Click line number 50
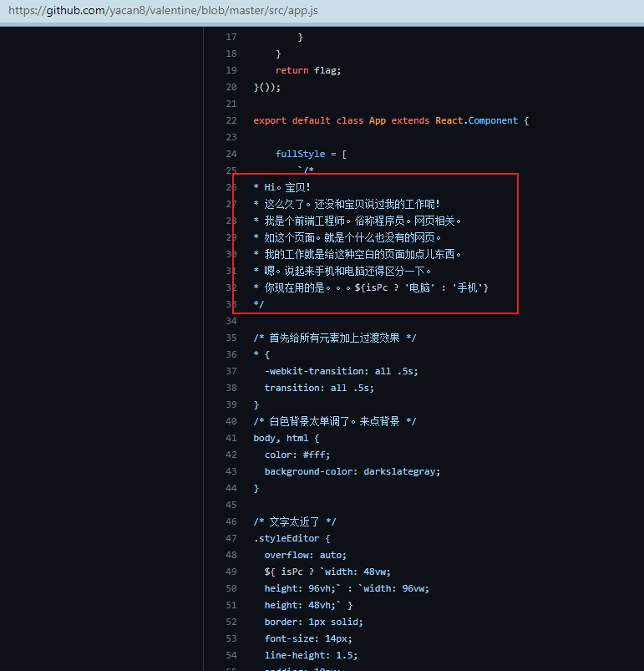 coord(231,588)
